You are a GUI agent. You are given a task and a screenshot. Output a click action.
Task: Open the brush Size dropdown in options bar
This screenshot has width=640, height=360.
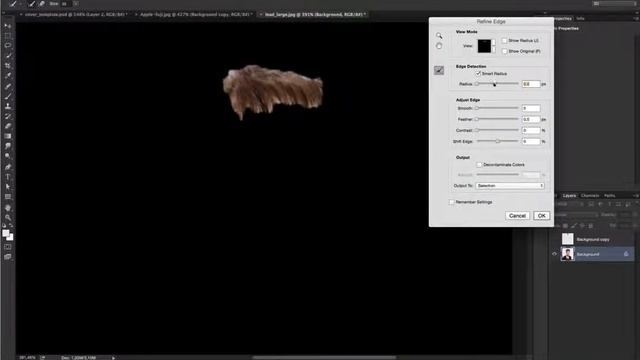(76, 4)
